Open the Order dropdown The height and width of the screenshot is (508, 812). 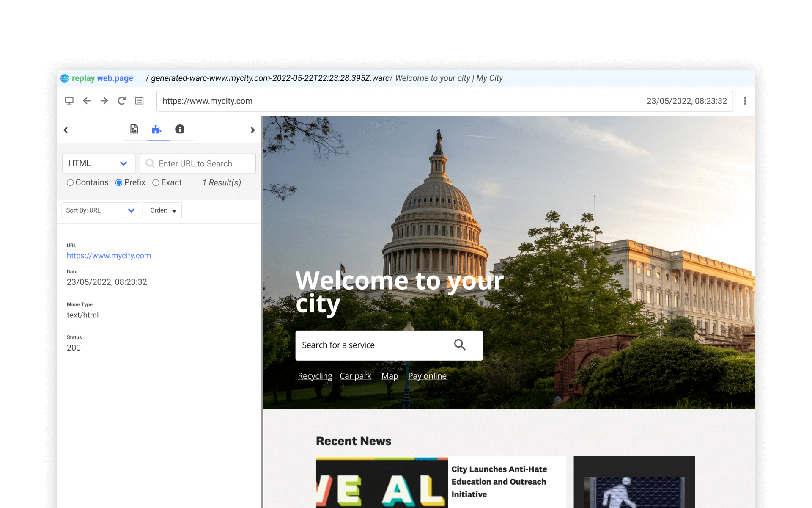click(x=162, y=210)
